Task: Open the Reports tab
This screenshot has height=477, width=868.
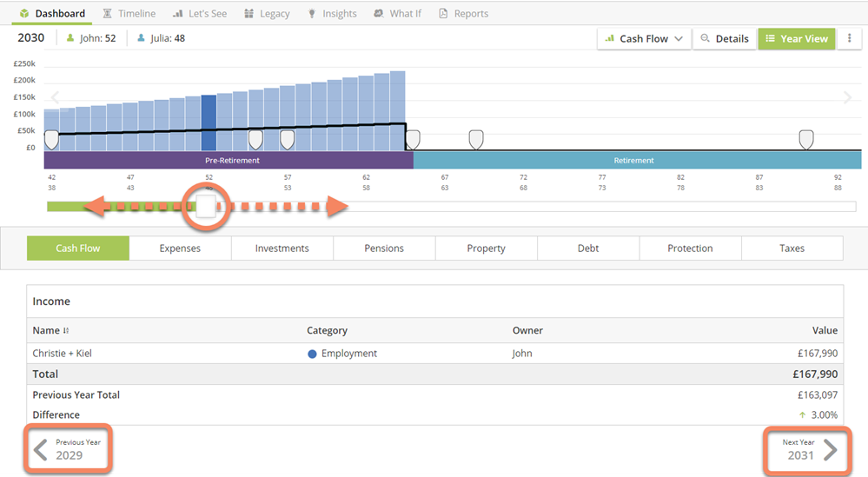Action: click(463, 13)
